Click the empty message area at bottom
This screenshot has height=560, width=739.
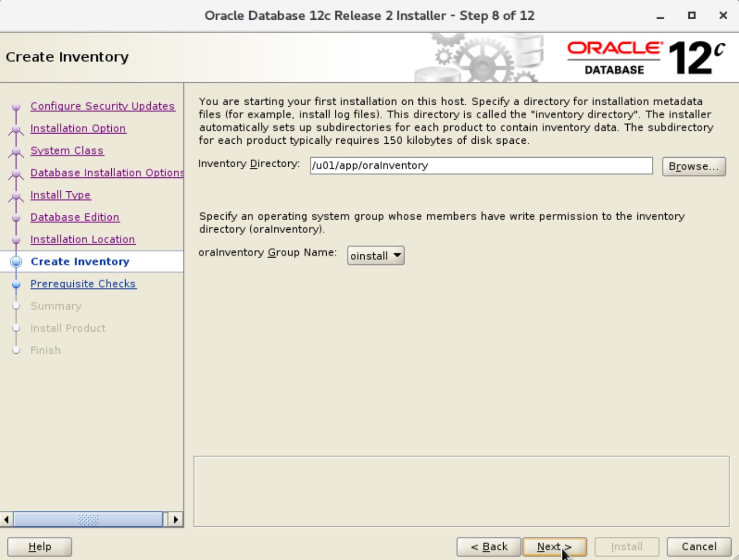(x=461, y=491)
